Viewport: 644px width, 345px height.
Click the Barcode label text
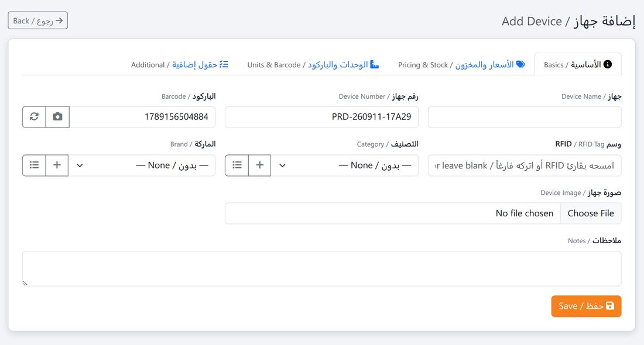[189, 96]
